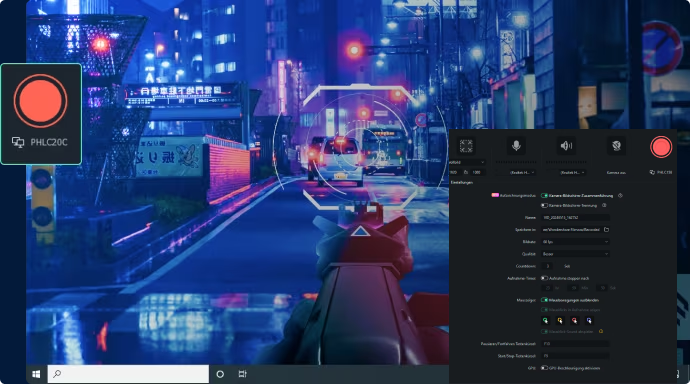The image size is (690, 384).
Task: Select the PHLC20C monitor under the large record button
Action: pos(40,143)
